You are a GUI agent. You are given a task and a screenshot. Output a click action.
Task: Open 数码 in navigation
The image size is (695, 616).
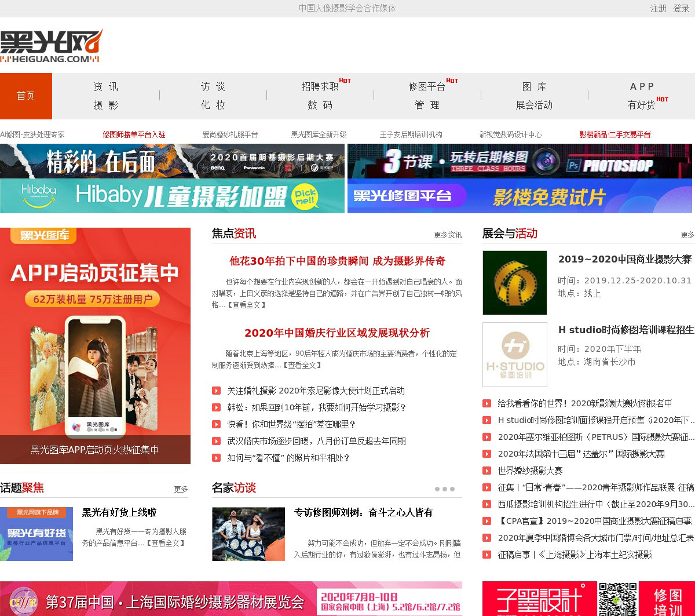[320, 105]
